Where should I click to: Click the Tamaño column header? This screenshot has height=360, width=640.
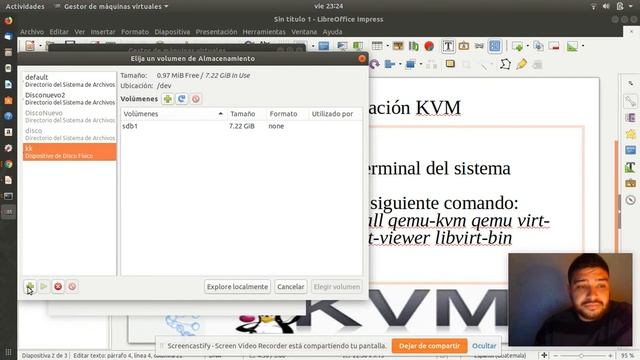pyautogui.click(x=246, y=114)
